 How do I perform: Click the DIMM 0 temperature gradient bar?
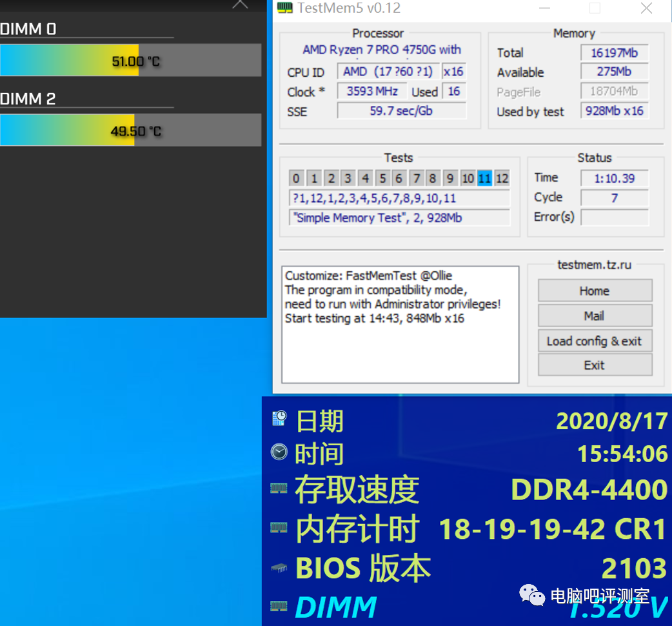click(x=130, y=60)
